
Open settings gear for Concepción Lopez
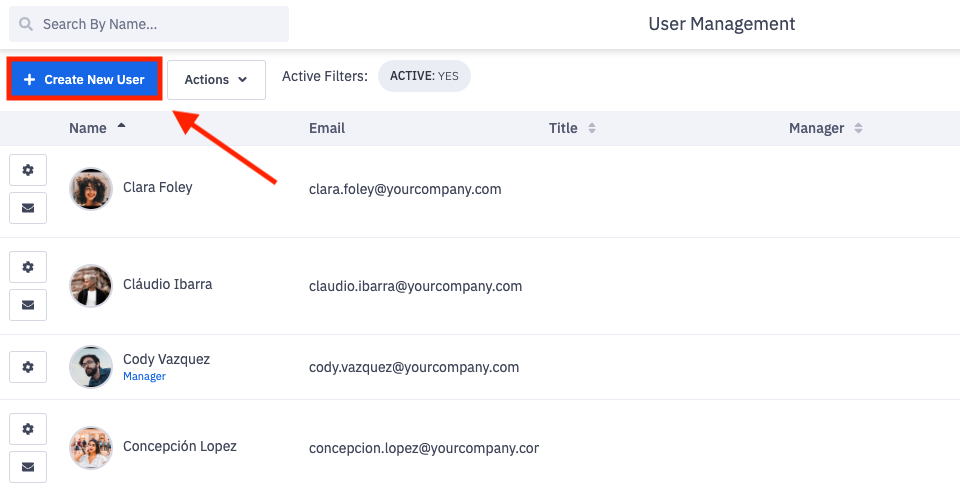(x=28, y=429)
